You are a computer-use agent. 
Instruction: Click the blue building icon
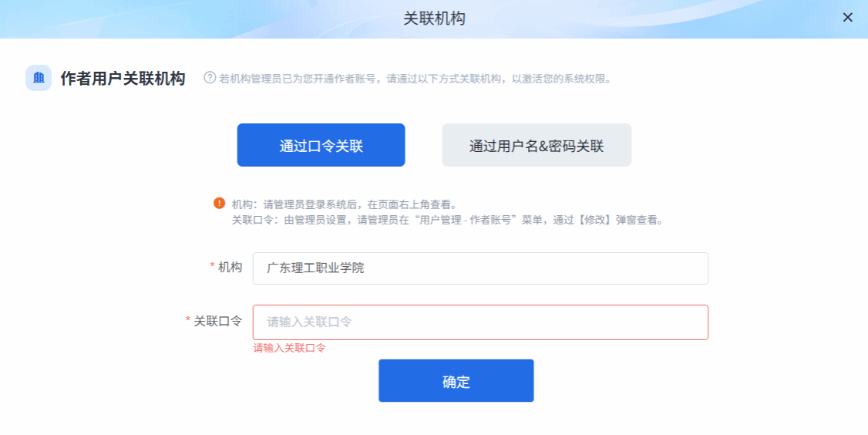(x=39, y=78)
